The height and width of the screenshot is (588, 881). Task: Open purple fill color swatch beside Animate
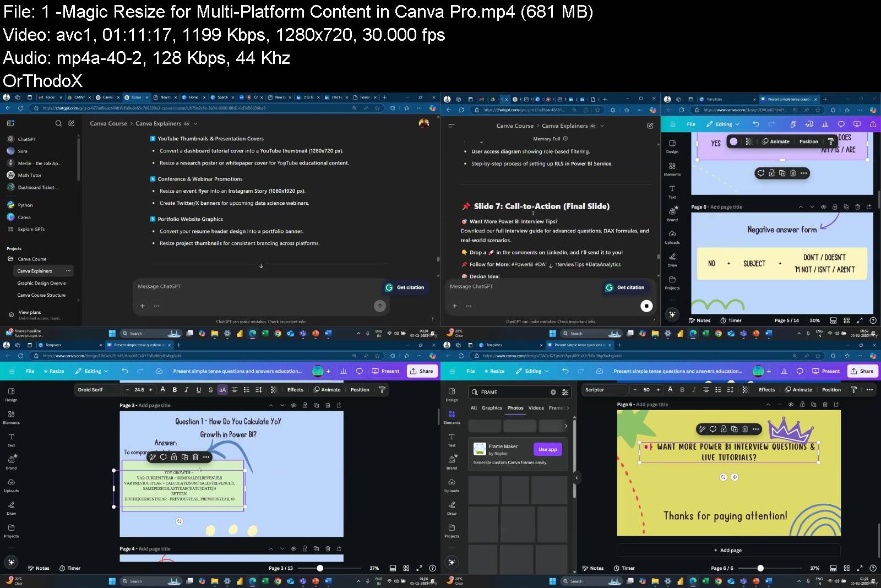[x=733, y=141]
